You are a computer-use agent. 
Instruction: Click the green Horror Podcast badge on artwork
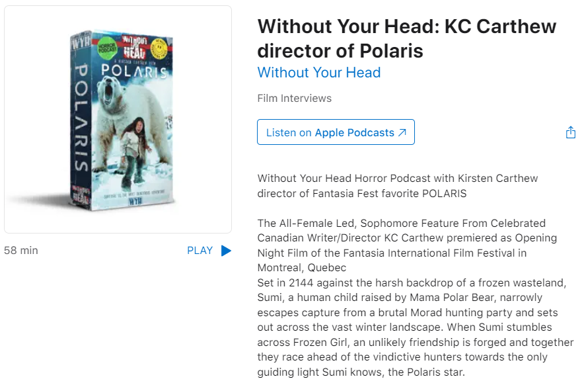(x=107, y=48)
